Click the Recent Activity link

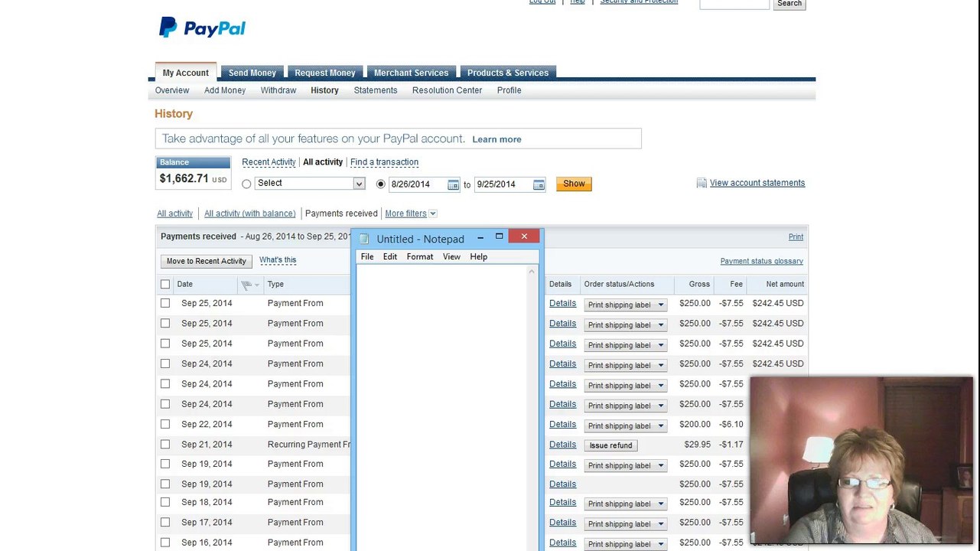(x=269, y=162)
